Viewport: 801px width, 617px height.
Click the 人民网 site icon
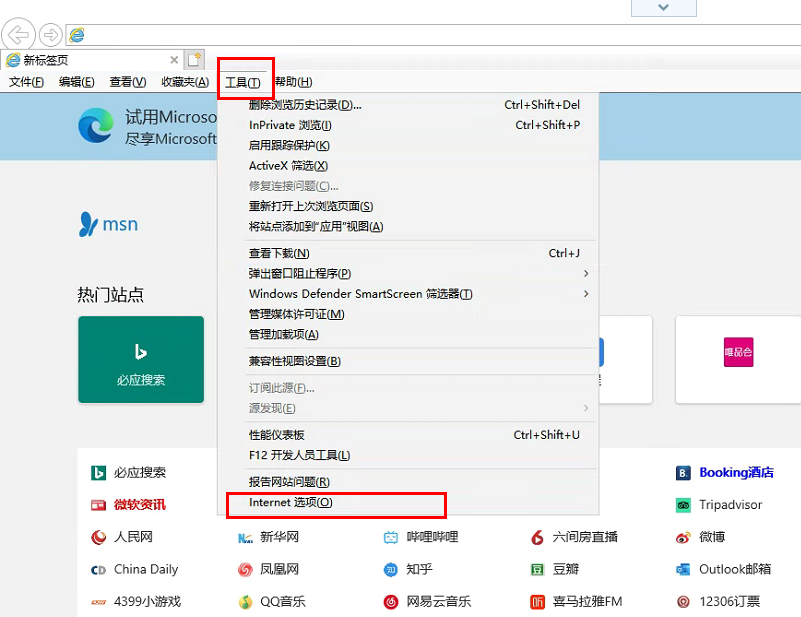point(98,537)
